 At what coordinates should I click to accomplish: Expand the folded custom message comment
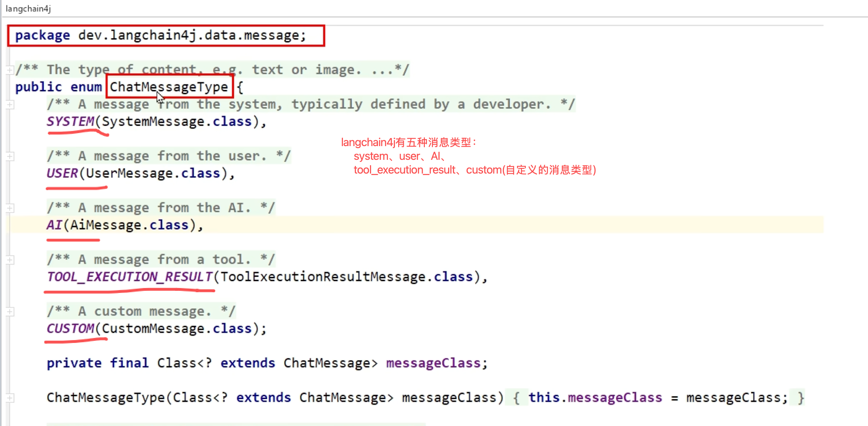point(10,312)
